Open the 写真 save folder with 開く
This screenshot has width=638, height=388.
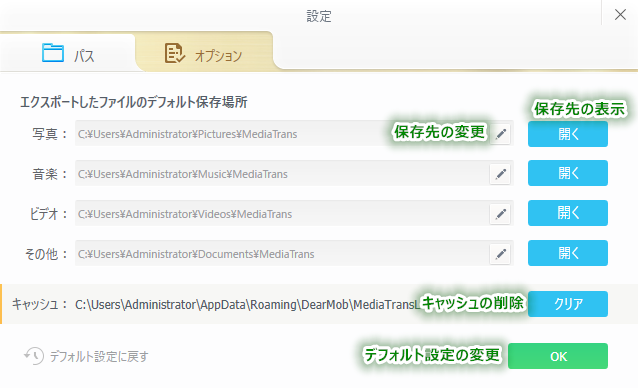[568, 134]
